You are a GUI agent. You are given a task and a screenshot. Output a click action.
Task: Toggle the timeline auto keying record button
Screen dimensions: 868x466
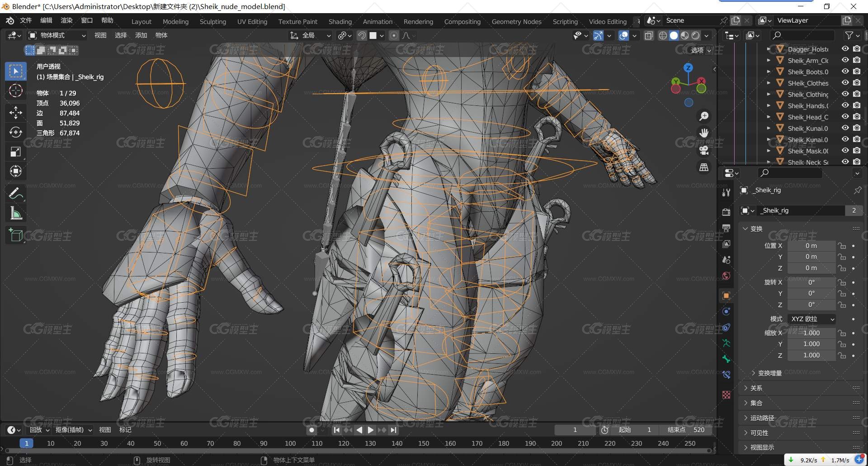point(311,430)
